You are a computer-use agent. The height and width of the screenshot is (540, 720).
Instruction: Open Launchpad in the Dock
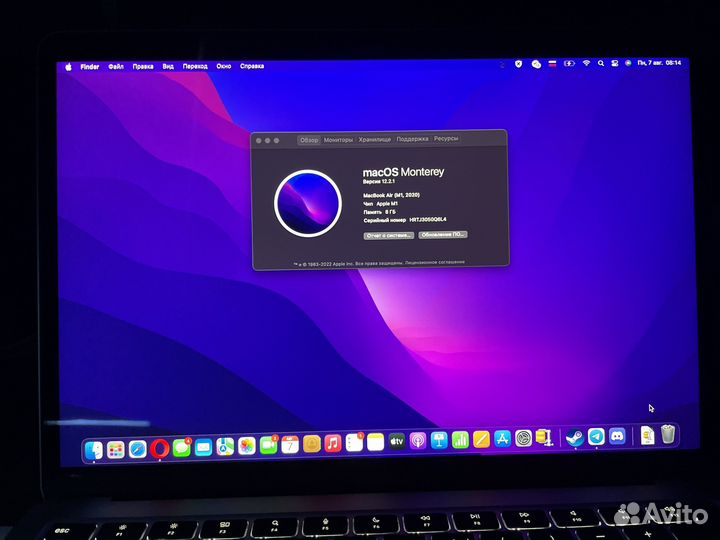pyautogui.click(x=116, y=450)
